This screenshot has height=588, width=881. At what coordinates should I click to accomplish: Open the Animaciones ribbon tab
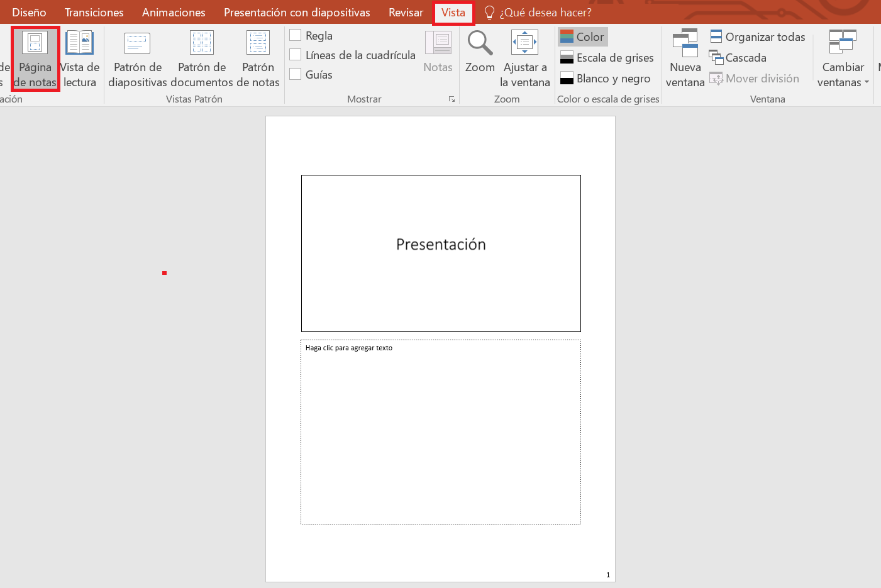click(x=174, y=13)
